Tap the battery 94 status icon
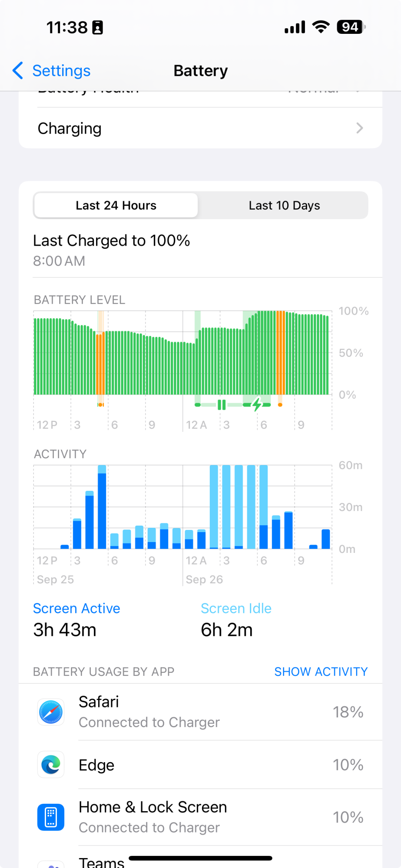This screenshot has width=401, height=868. tap(351, 27)
